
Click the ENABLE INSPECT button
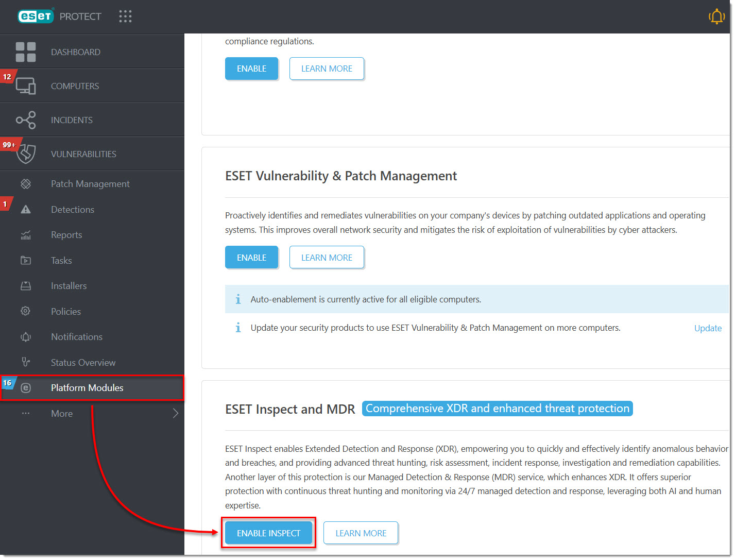(268, 533)
